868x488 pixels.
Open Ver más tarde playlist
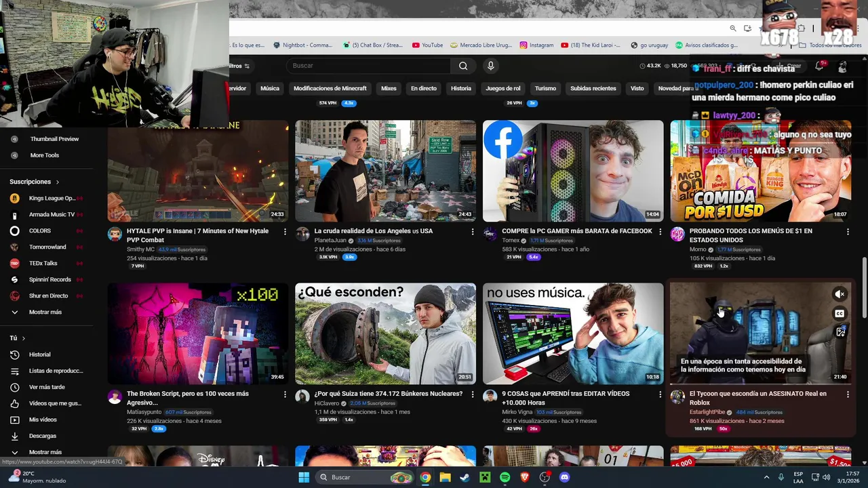point(46,387)
